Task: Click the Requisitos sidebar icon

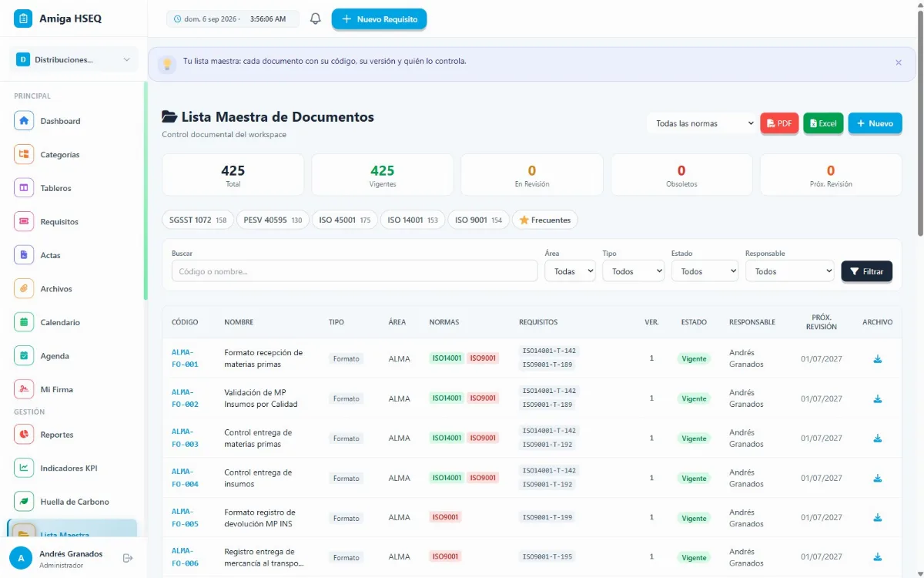Action: (24, 221)
